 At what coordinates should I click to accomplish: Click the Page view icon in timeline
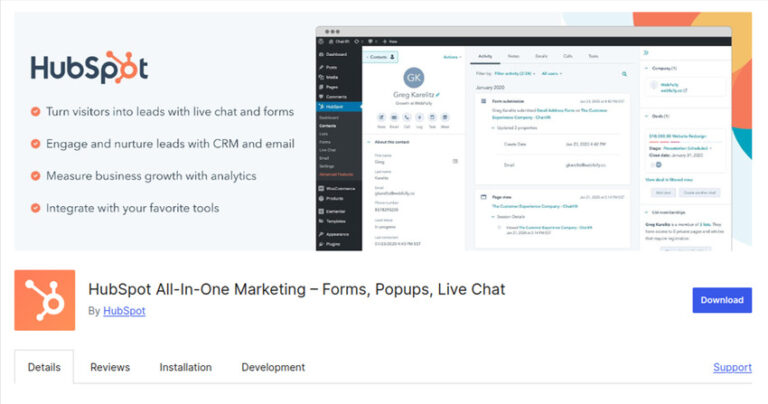tap(483, 197)
